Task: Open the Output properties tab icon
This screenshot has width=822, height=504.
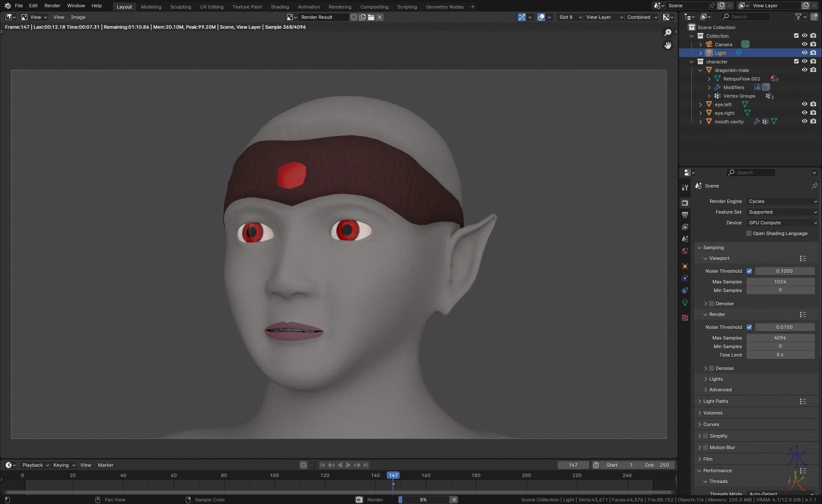Action: (x=685, y=215)
